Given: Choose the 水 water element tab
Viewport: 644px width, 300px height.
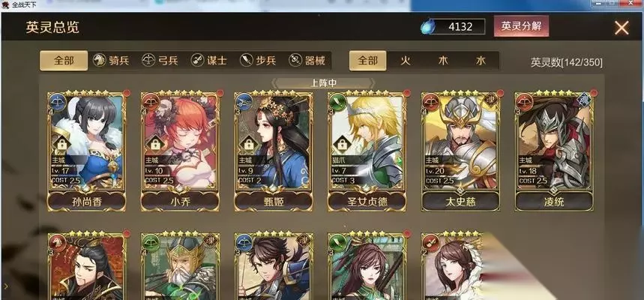Looking at the screenshot, I should (x=481, y=61).
